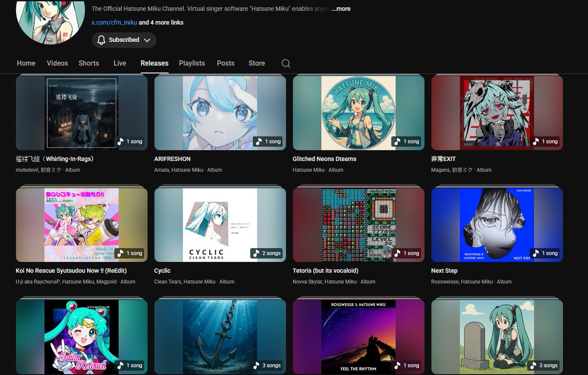The image size is (588, 375).
Task: Open the Glitched Neons Dteams title
Action: (x=324, y=159)
